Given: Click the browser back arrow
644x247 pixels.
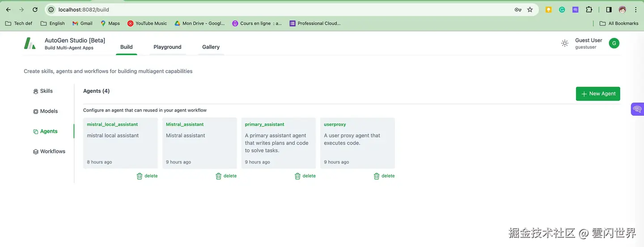Looking at the screenshot, I should pyautogui.click(x=8, y=9).
